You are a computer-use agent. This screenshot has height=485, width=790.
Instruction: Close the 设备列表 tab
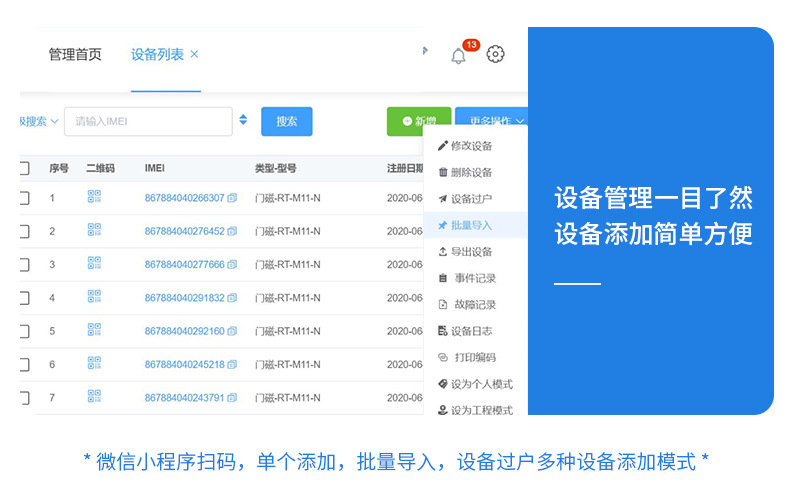(194, 54)
